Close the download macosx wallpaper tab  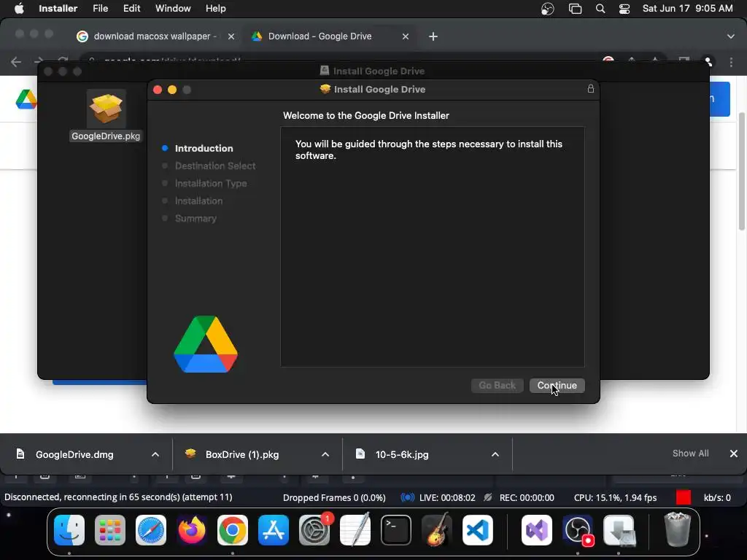click(231, 36)
